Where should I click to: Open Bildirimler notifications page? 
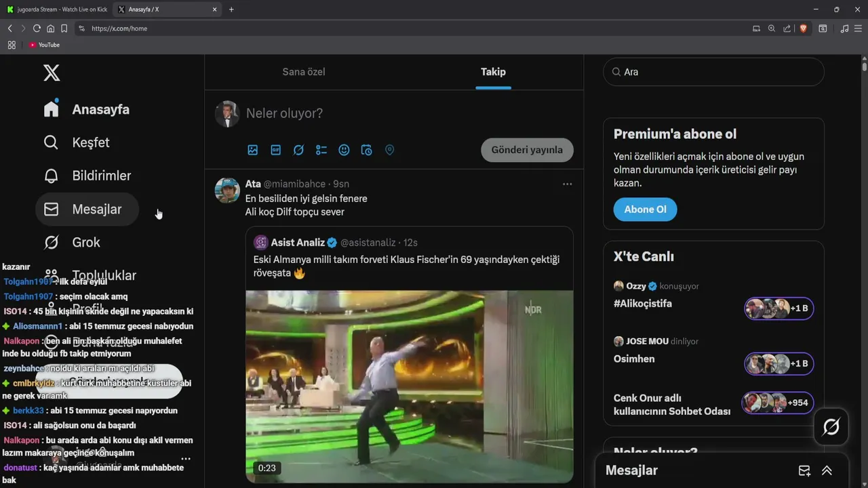87,176
